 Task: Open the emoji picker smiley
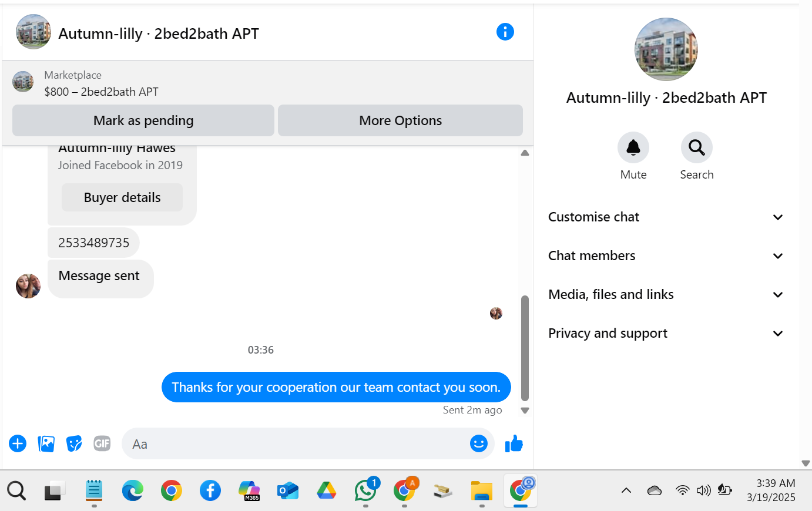coord(479,443)
